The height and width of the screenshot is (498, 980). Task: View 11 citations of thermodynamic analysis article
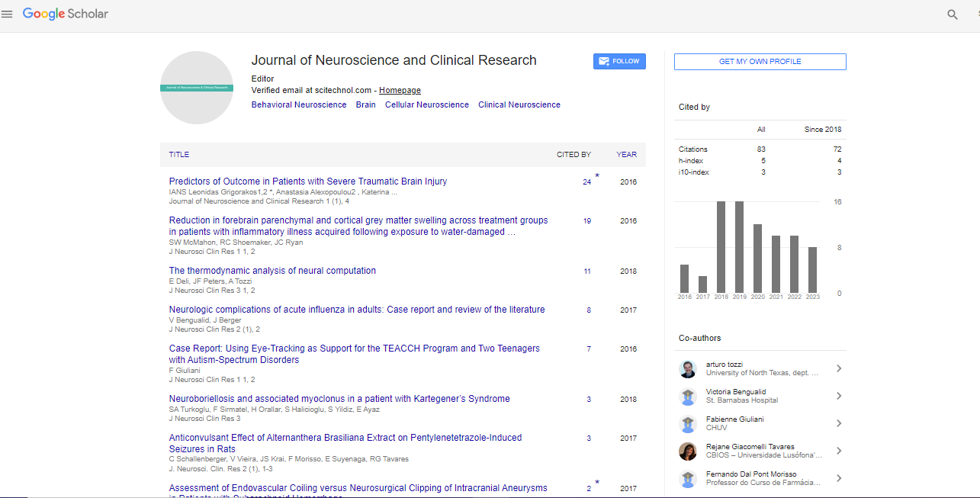tap(586, 271)
